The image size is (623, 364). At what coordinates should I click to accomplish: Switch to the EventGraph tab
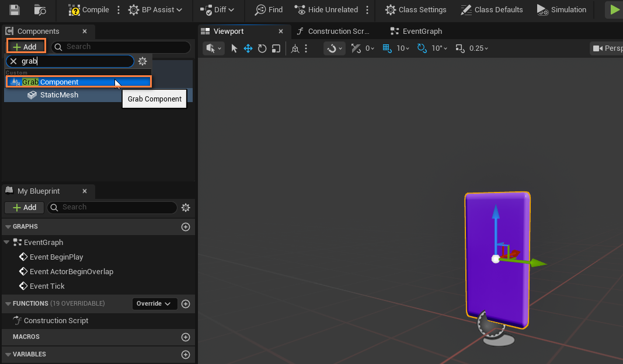[x=416, y=31]
